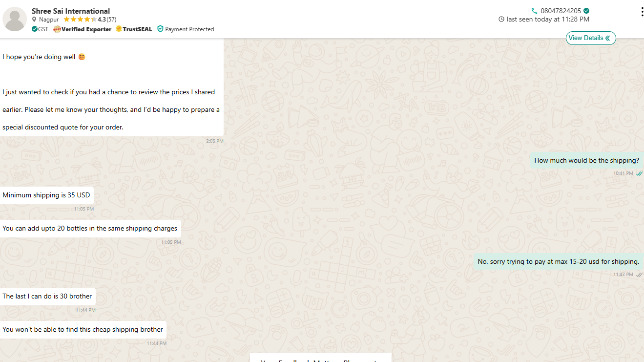
Task: Click the Nagpur location pin icon
Action: [34, 20]
